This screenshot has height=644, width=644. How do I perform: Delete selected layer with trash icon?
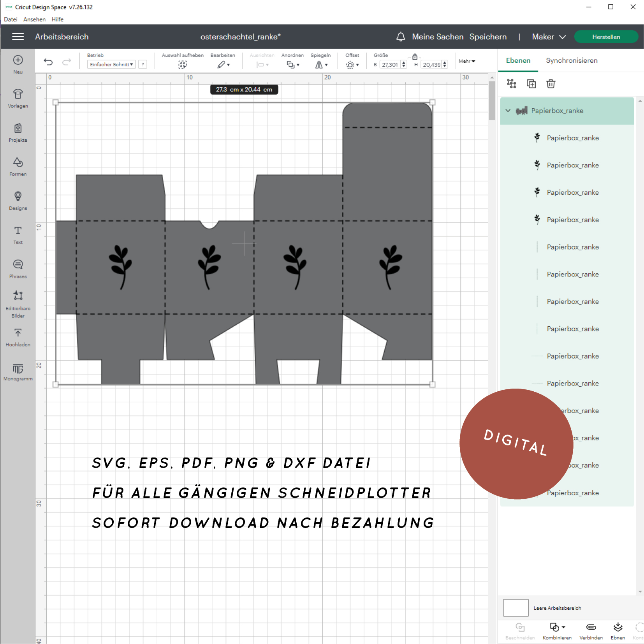[x=551, y=84]
